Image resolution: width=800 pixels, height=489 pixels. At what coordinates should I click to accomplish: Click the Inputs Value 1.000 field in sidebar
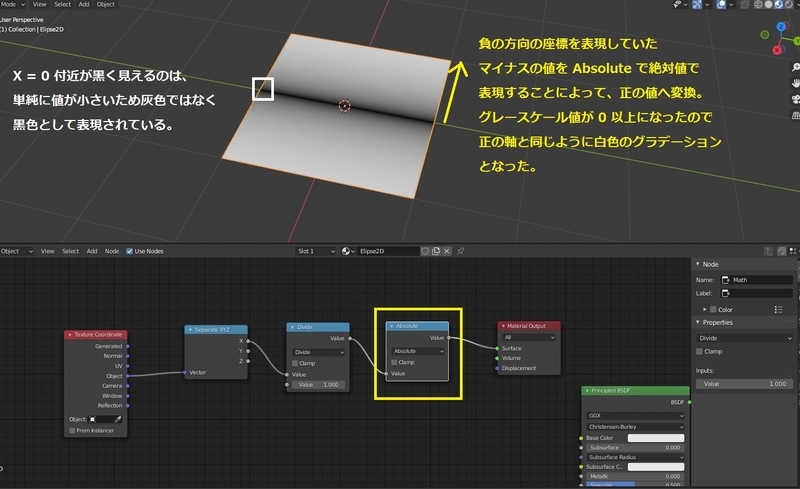pos(744,384)
